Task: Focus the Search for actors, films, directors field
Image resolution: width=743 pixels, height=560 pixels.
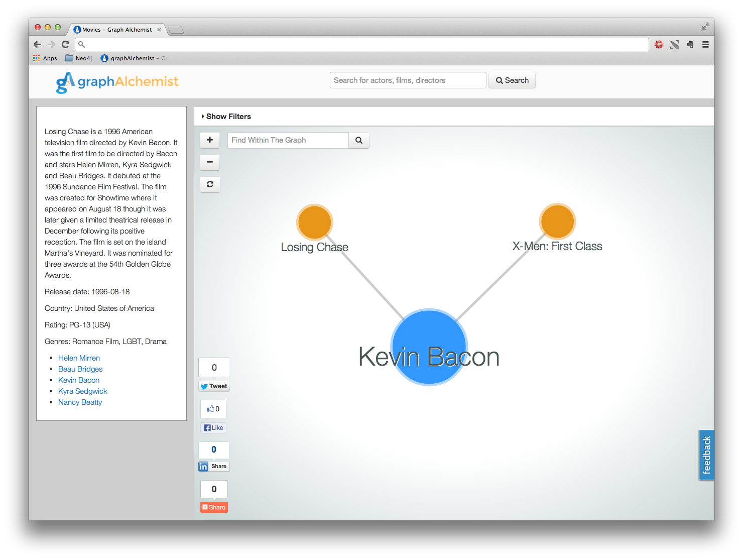Action: tap(408, 80)
